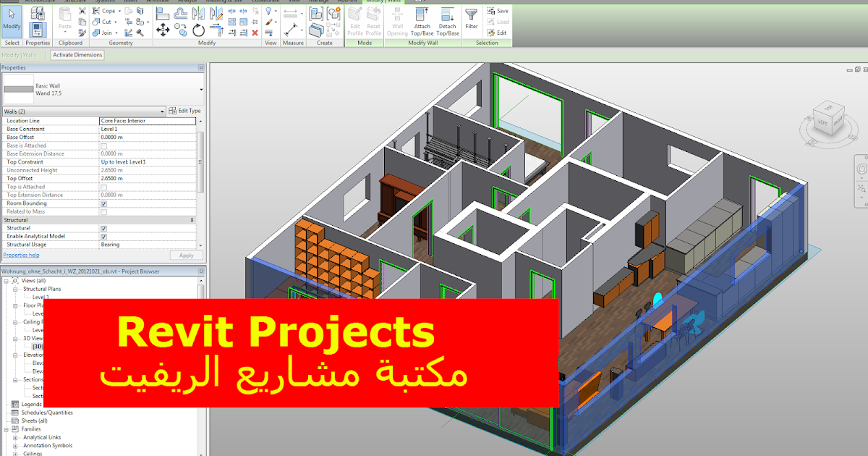The image size is (868, 456).
Task: Select the Trim/Extend to Corner tool
Action: tap(217, 30)
